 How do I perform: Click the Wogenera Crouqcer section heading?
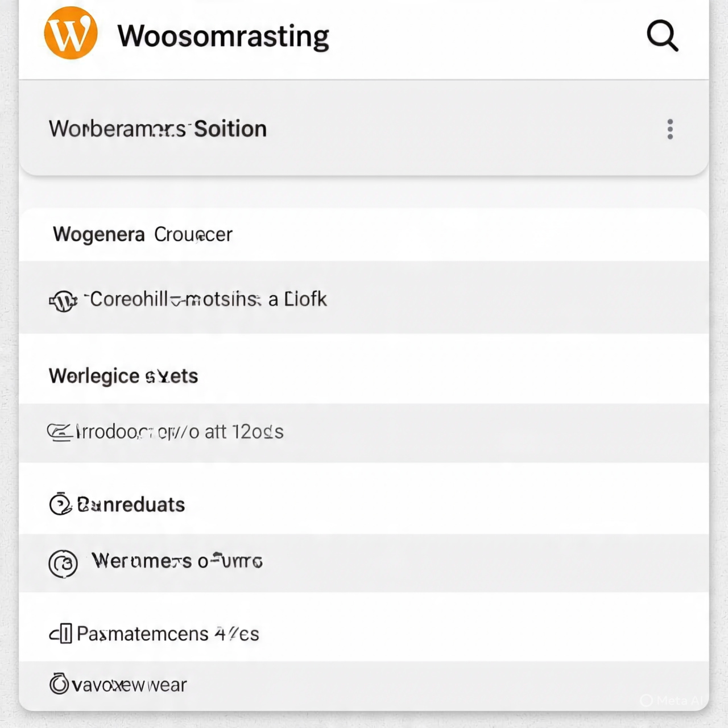pos(142,234)
